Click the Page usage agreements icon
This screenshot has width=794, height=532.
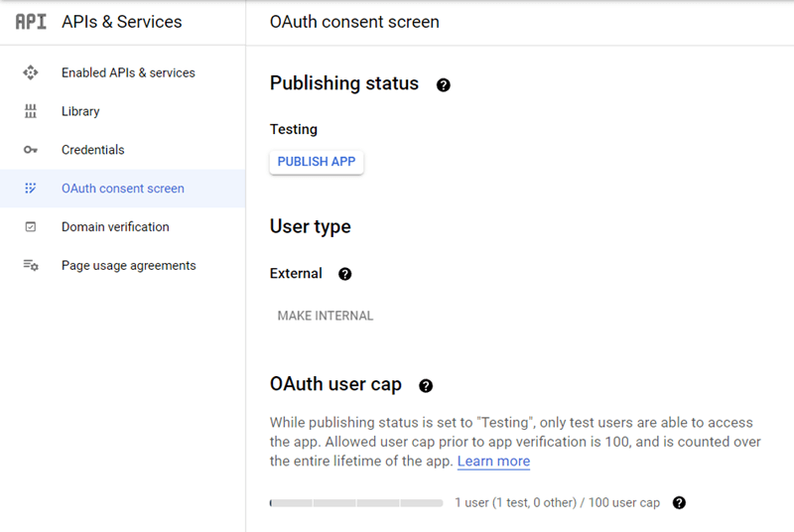[31, 266]
